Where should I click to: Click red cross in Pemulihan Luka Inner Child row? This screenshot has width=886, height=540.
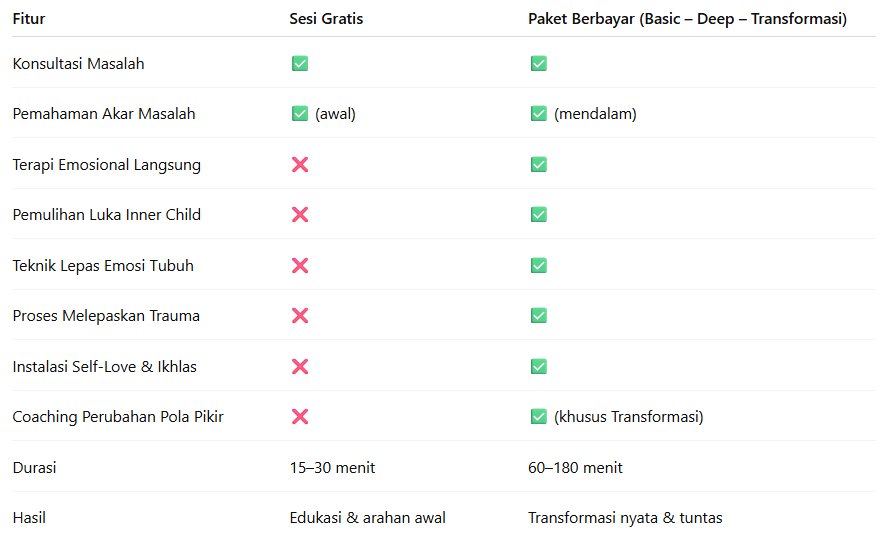(x=300, y=215)
